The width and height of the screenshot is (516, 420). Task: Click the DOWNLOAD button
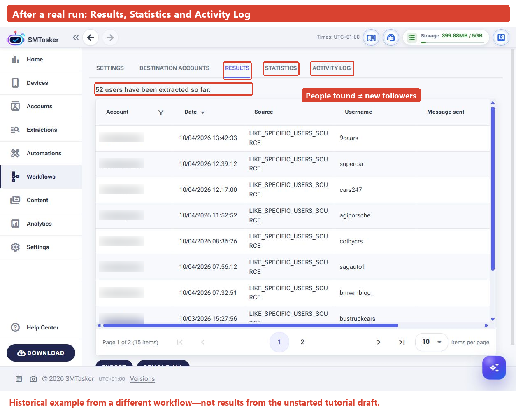pos(41,353)
